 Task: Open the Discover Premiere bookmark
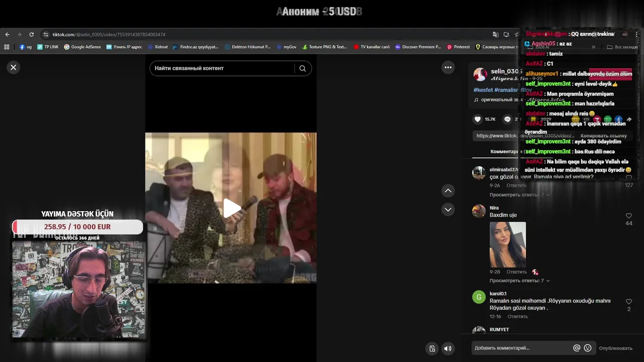[x=418, y=47]
